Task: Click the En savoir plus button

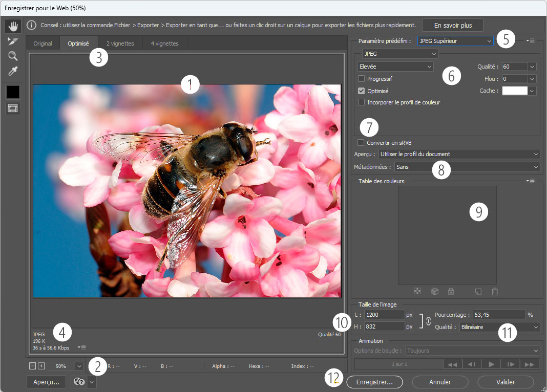Action: pyautogui.click(x=453, y=25)
